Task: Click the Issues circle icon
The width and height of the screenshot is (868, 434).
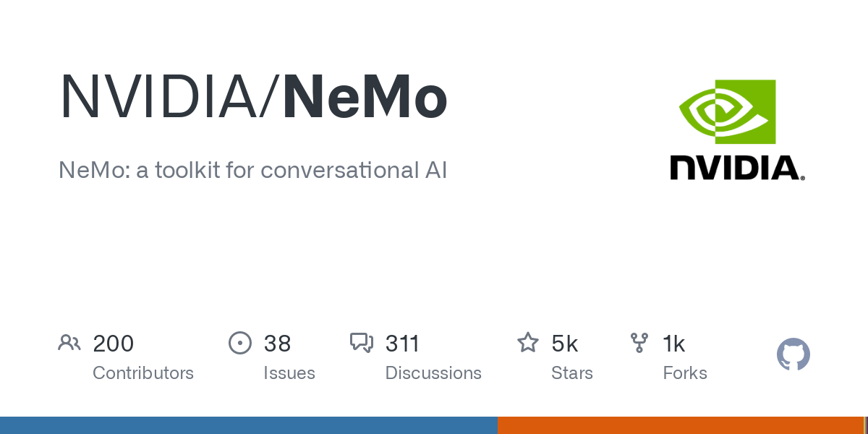Action: tap(240, 343)
